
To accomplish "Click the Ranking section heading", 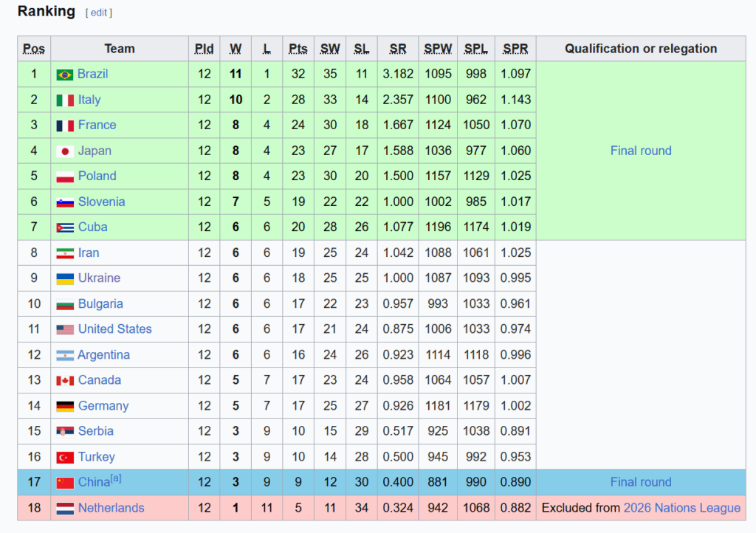I will 47,11.
